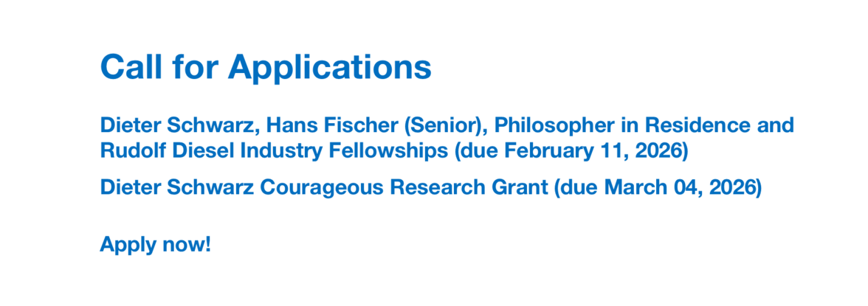
Task: Click the "Apply now!" link
Action: click(x=156, y=244)
